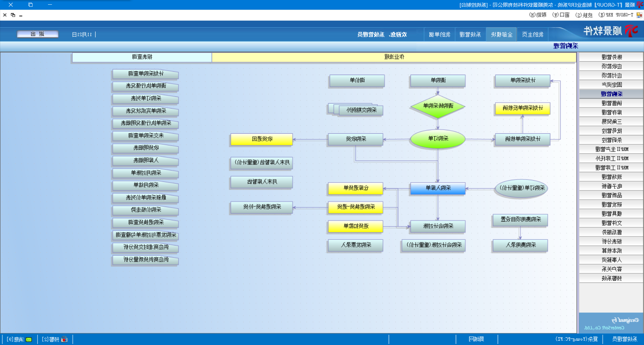Click the inner window restore icon
Viewport: 644px width, 345px height.
pyautogui.click(x=13, y=15)
